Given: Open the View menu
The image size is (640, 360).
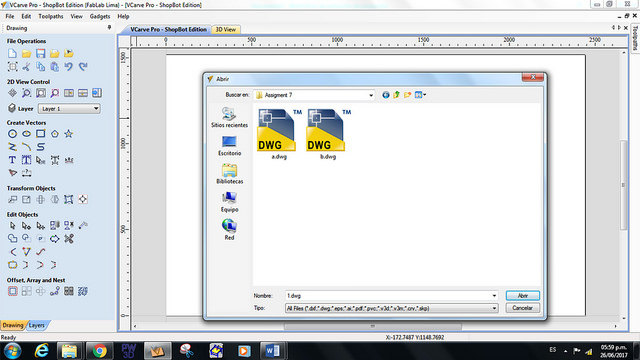Looking at the screenshot, I should tap(76, 16).
